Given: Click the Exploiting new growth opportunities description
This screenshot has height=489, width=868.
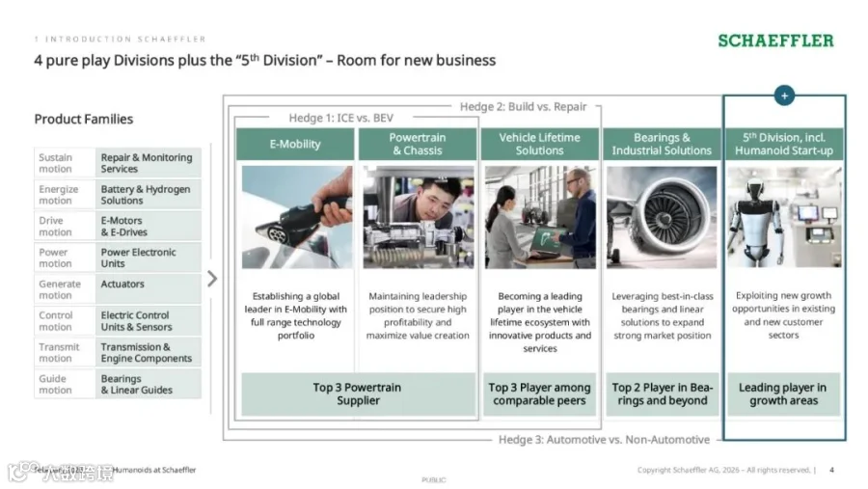Looking at the screenshot, I should coord(783,315).
